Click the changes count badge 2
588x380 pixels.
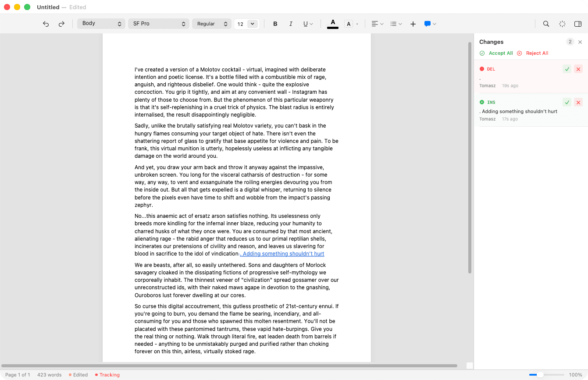point(570,42)
